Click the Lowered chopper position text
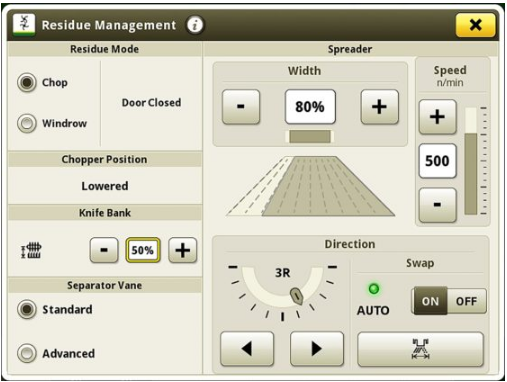Image resolution: width=507 pixels, height=382 pixels. (105, 186)
